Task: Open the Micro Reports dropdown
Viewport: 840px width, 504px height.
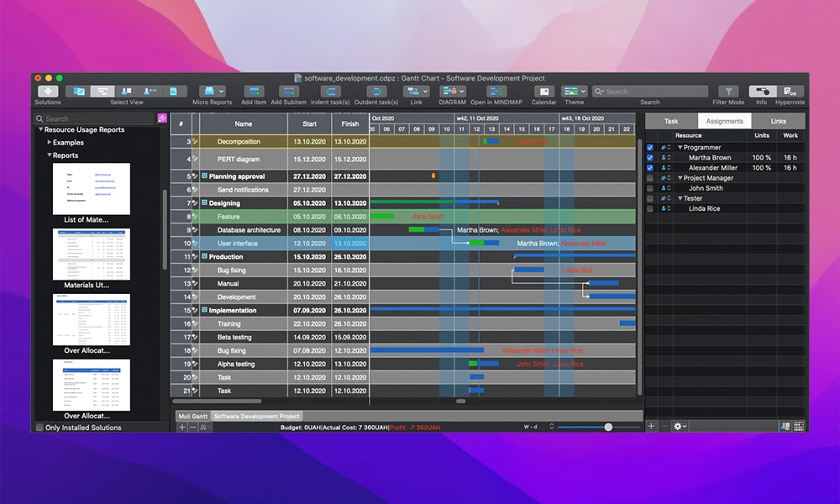Action: coord(212,92)
